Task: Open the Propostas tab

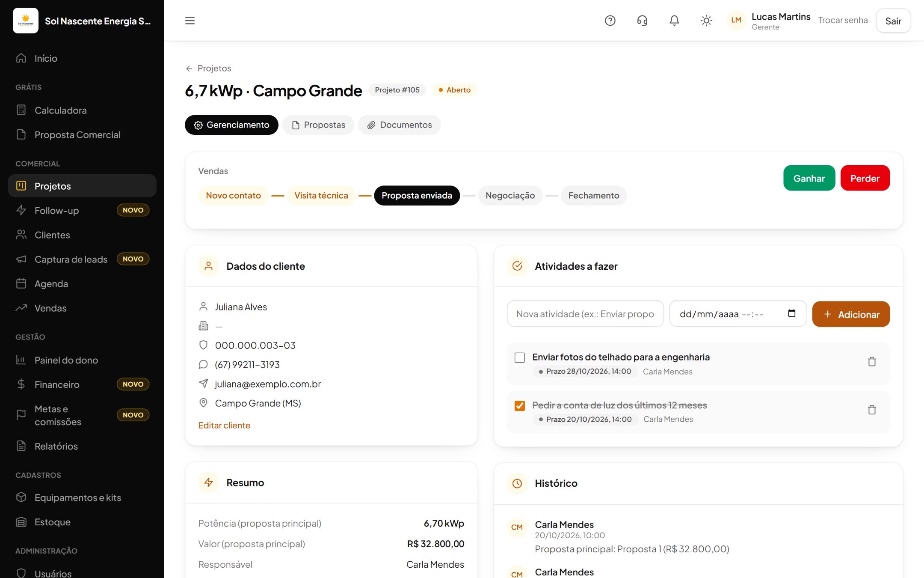Action: (x=318, y=125)
